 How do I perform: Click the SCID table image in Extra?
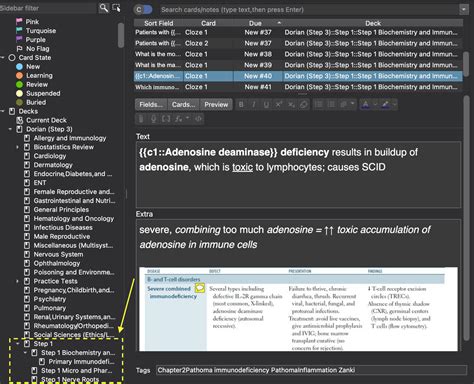pyautogui.click(x=298, y=309)
